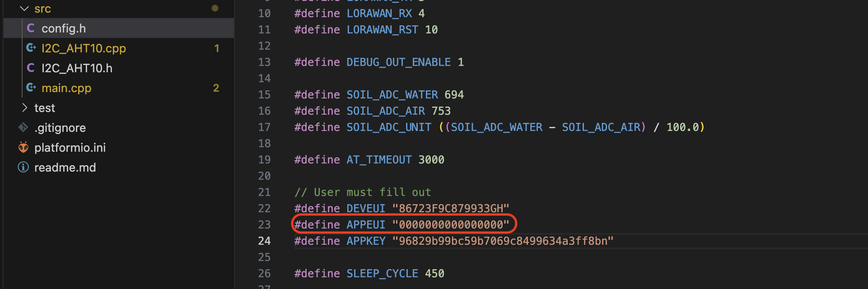This screenshot has width=868, height=289.
Task: Click the git icon beside .gitignore
Action: [23, 128]
